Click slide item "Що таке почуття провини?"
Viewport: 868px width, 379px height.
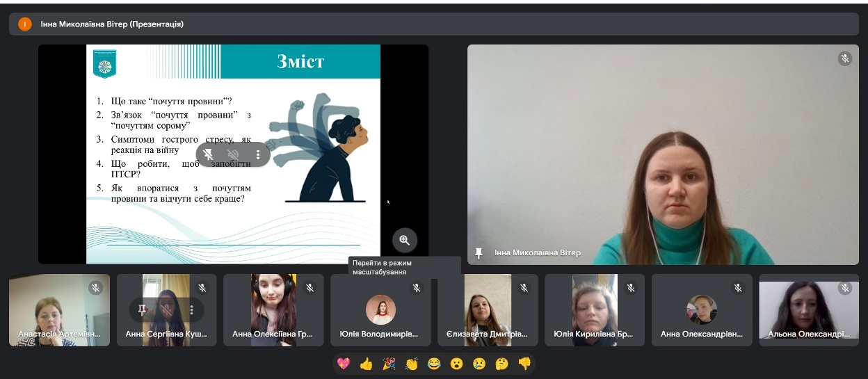click(x=171, y=101)
